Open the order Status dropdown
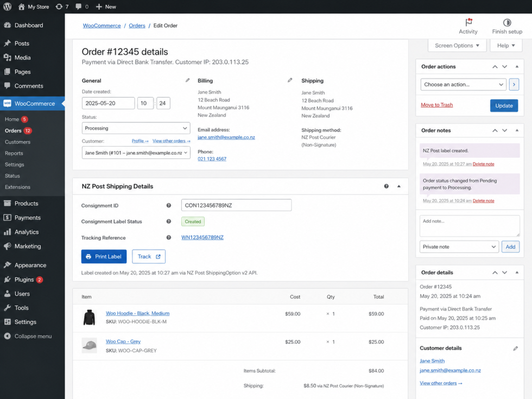 coord(136,128)
